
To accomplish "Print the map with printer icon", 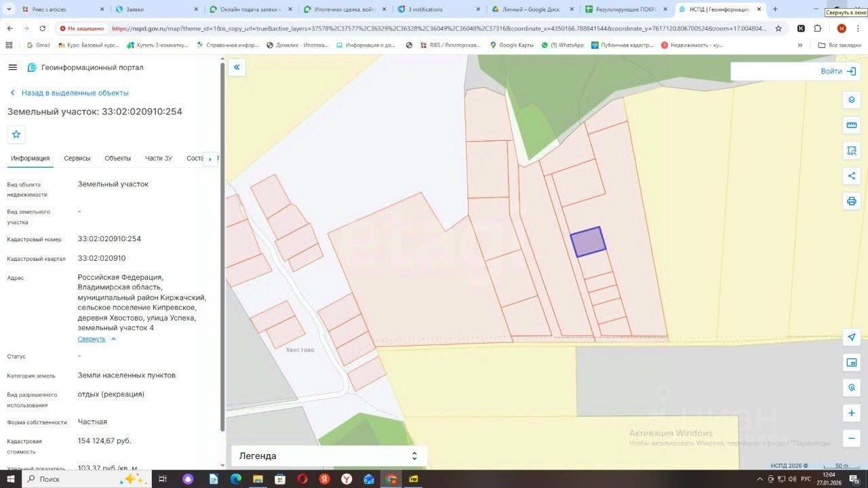I will pyautogui.click(x=852, y=201).
